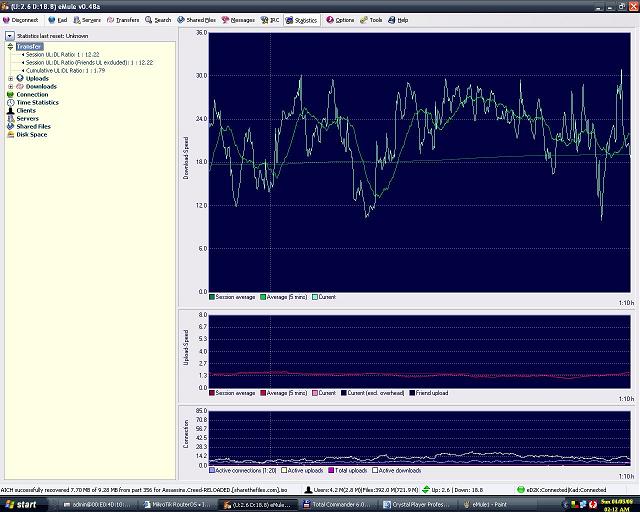Open the Tools menu
This screenshot has width=640, height=513.
point(372,19)
